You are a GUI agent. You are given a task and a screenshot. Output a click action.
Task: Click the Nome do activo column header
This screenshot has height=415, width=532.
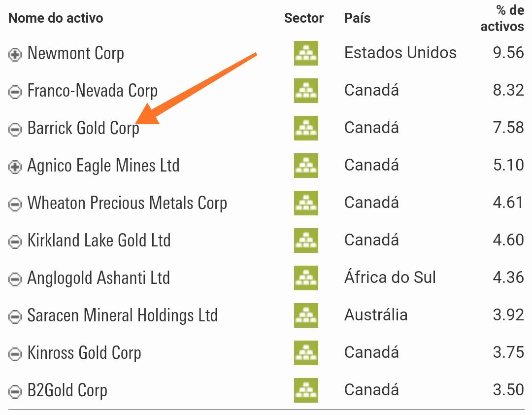[56, 18]
